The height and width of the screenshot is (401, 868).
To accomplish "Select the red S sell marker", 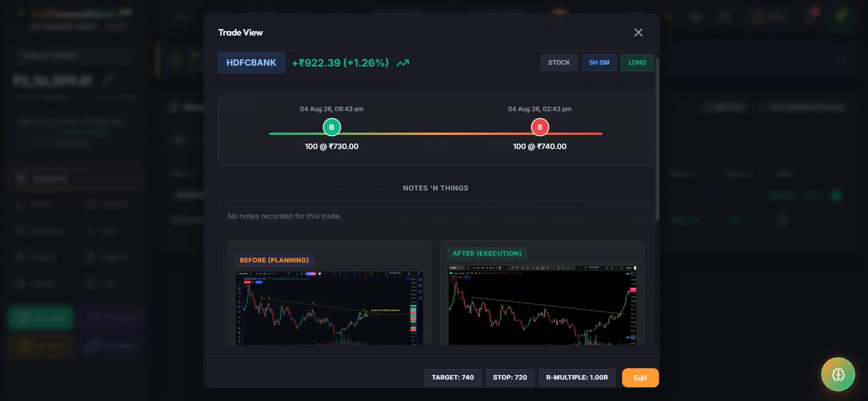I will coord(540,127).
